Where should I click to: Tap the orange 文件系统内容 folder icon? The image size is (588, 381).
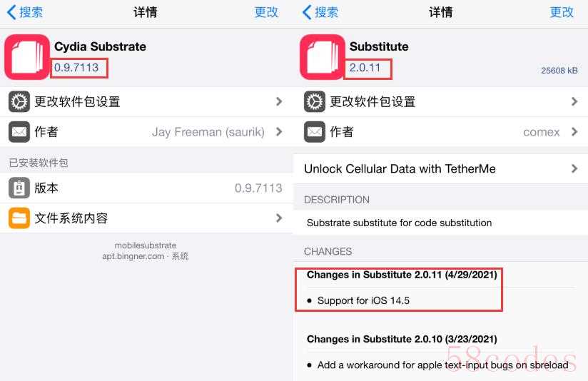pos(19,218)
